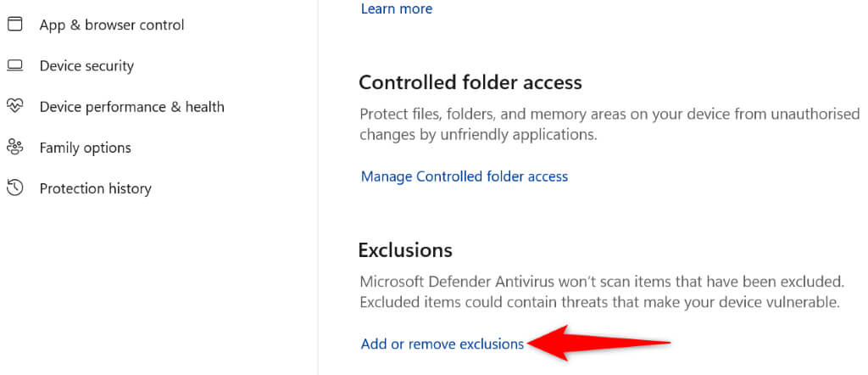Open the Family options people icon
This screenshot has width=868, height=375.
[x=14, y=147]
